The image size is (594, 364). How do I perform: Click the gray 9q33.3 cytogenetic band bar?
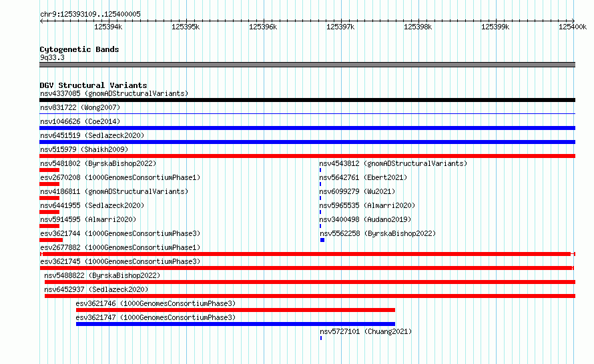click(307, 65)
